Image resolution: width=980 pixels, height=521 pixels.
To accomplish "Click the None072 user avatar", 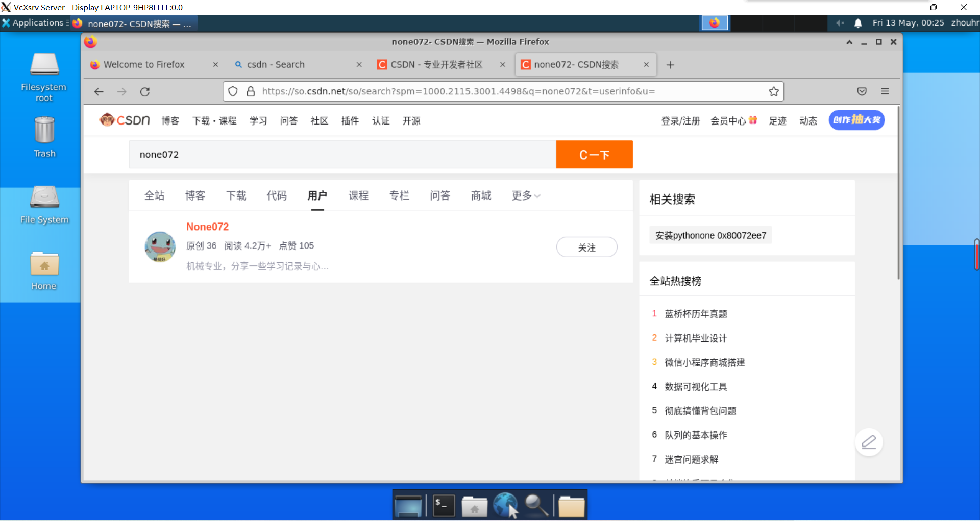I will (x=160, y=246).
